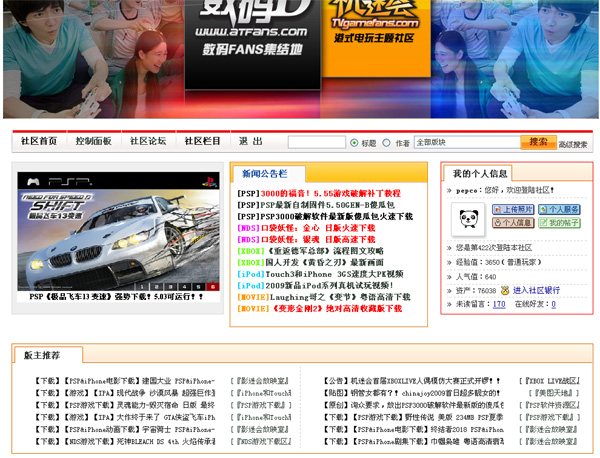Open the PSP《极品飞车13 变速》强势下载 caption link
This screenshot has height=458, width=600.
[x=116, y=297]
